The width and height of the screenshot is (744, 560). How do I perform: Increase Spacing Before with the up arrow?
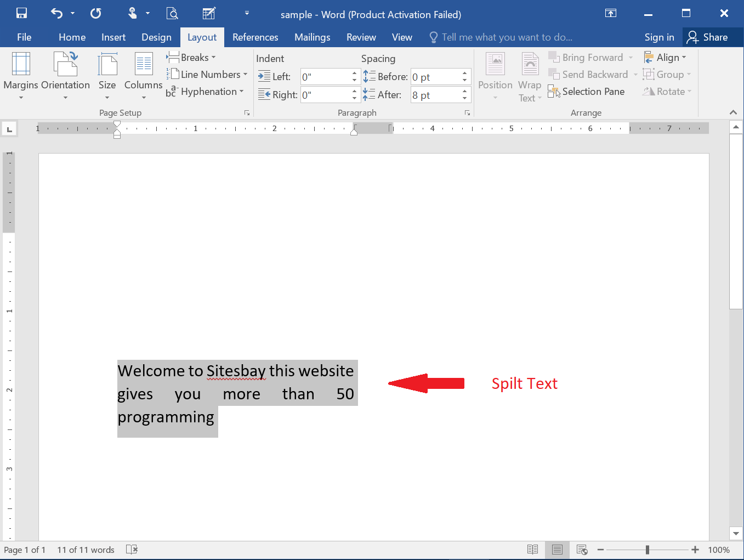[x=465, y=73]
